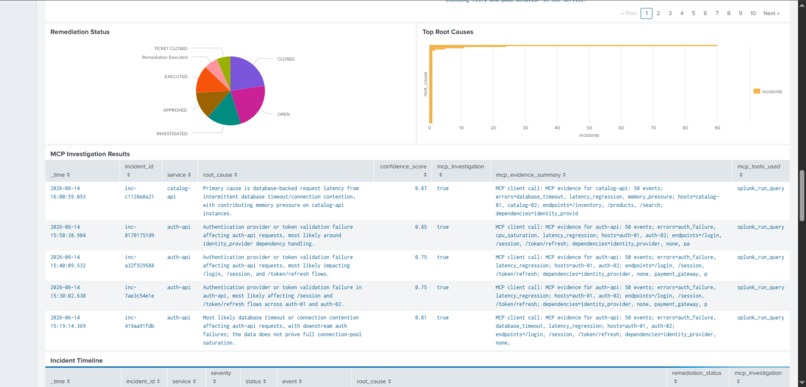Click MCP Investigation Results panel title
Image resolution: width=806 pixels, height=387 pixels.
(x=90, y=154)
